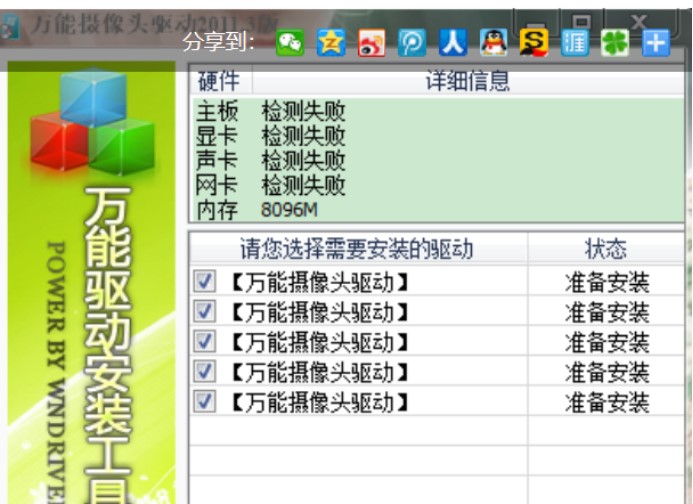Image resolution: width=693 pixels, height=504 pixels.
Task: Share via green clover icon
Action: (615, 43)
